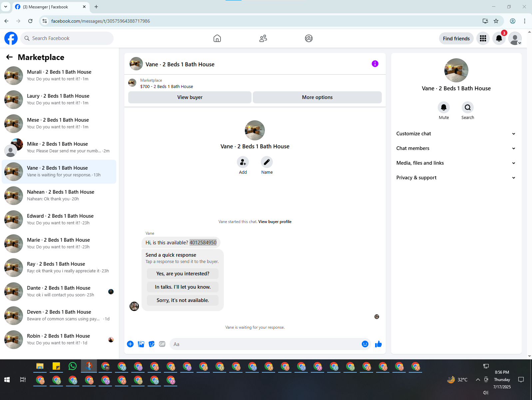Viewport: 532px width, 400px height.
Task: Open the Mese 2 Beds 1 Bath conversation
Action: [x=59, y=124]
